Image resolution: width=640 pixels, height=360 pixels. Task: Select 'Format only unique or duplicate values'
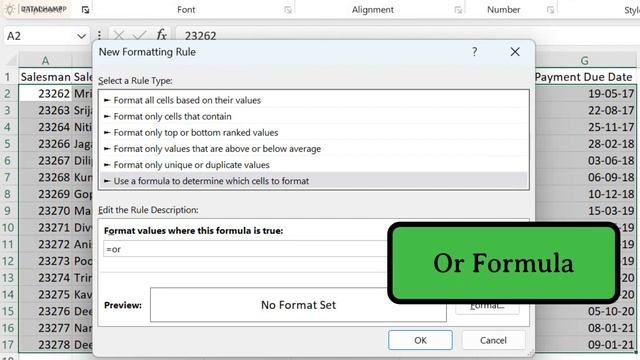pos(313,165)
